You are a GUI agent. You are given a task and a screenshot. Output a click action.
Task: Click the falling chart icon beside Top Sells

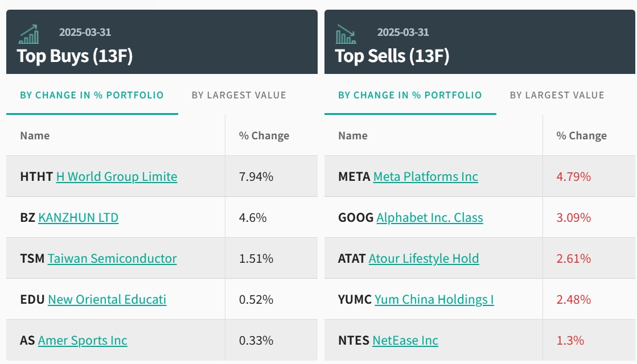pos(346,35)
